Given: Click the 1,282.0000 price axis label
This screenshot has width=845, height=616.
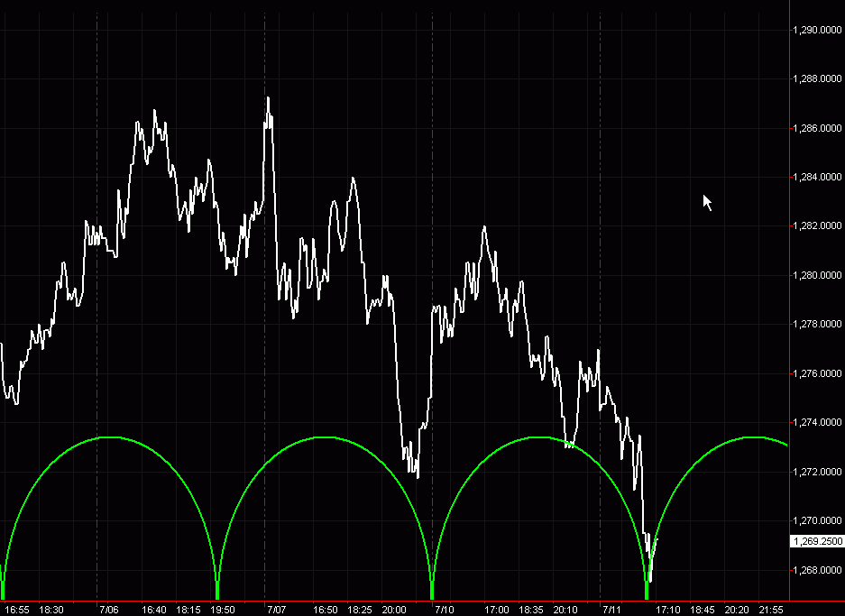Looking at the screenshot, I should 817,225.
